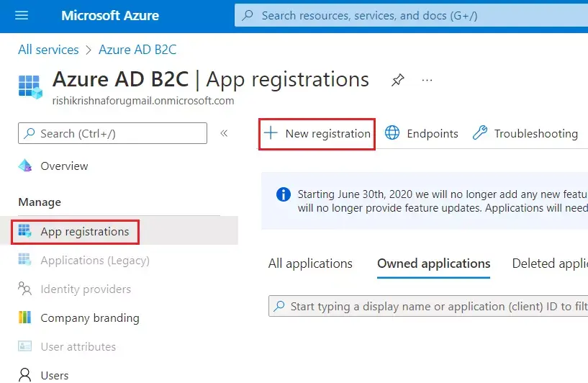Switch to Deleted applications tab
This screenshot has width=588, height=383.
(x=550, y=263)
